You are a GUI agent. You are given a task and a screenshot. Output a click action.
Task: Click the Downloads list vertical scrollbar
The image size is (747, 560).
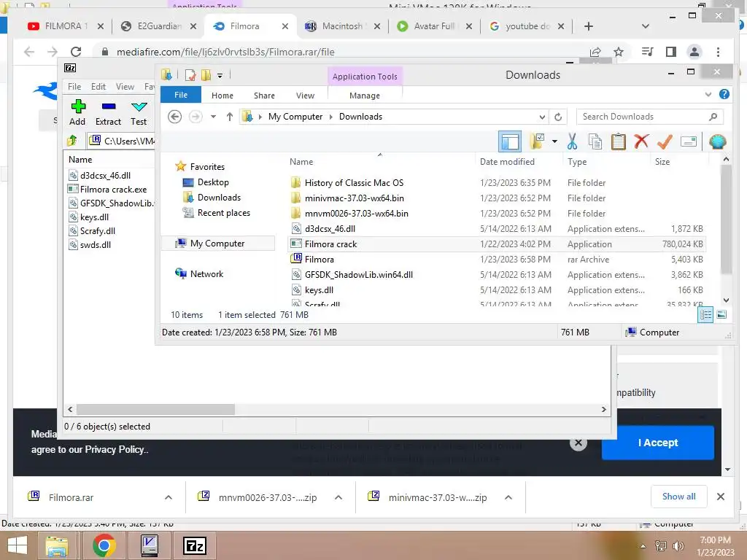[726, 220]
